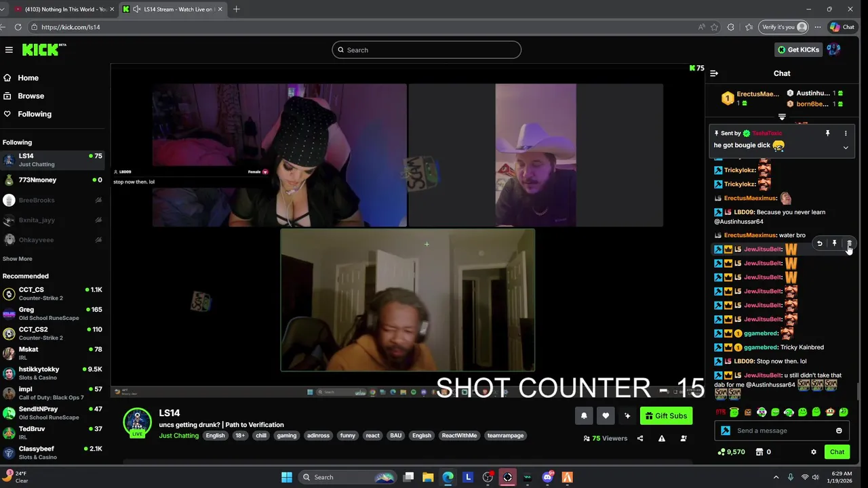This screenshot has width=868, height=488.
Task: Click the 9,570 channel points balance
Action: (730, 452)
